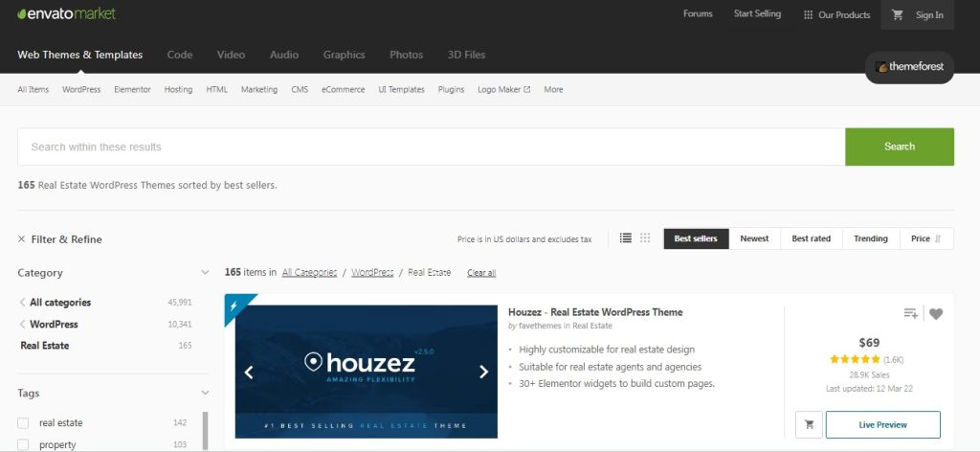Viewport: 980px width, 452px height.
Task: Open the 3D Files marketplace tab
Action: (466, 55)
